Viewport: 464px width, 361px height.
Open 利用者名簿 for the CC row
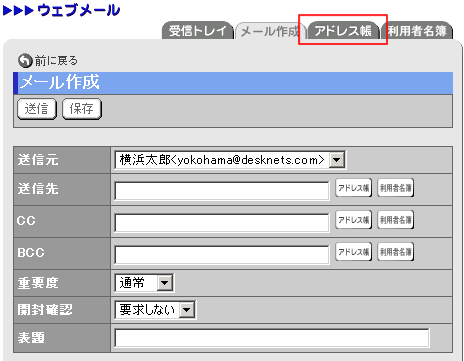click(x=396, y=220)
